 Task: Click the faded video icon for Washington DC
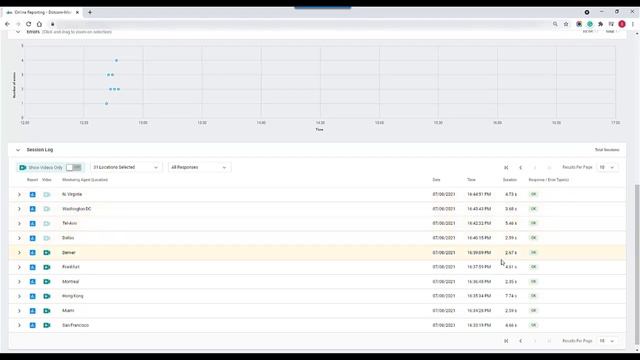(47, 209)
